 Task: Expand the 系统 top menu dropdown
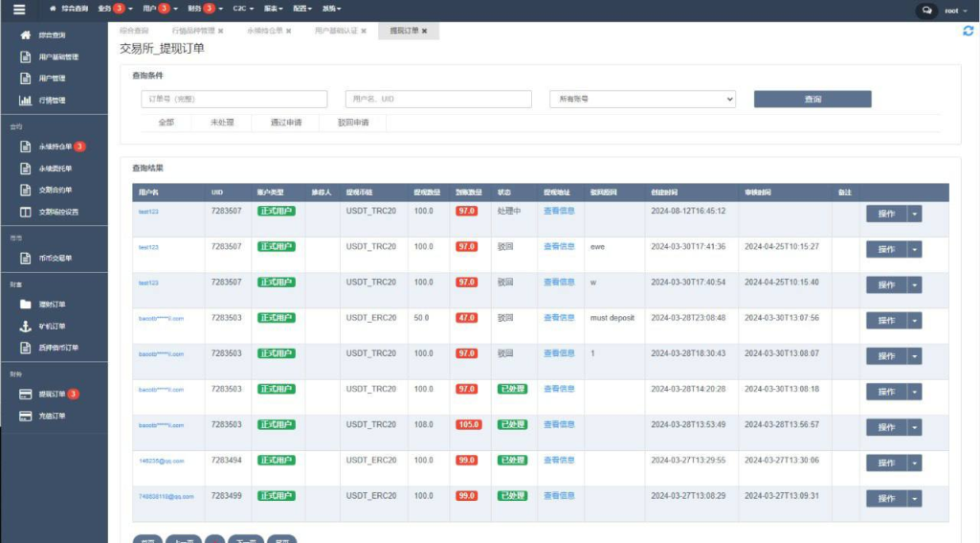[332, 9]
